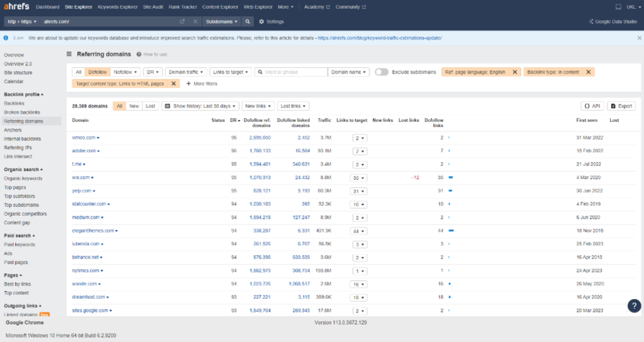The height and width of the screenshot is (342, 644).
Task: Open the nytimes.com domain link
Action: 86,270
